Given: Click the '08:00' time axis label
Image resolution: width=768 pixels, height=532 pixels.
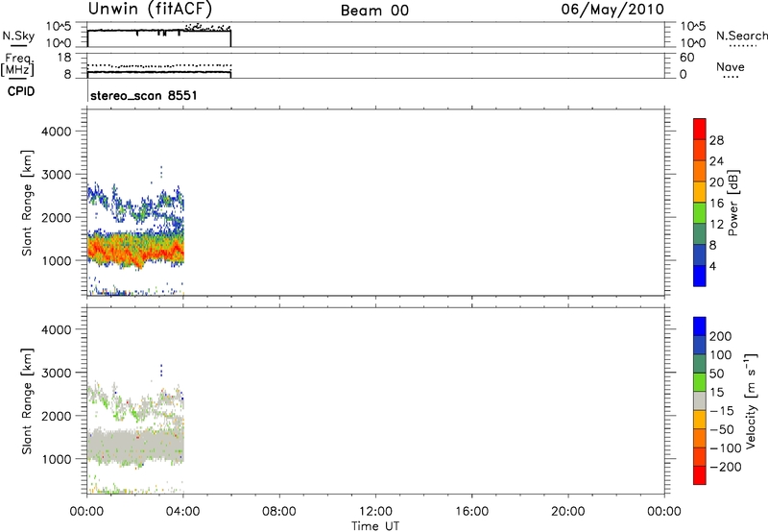Looking at the screenshot, I should (279, 512).
